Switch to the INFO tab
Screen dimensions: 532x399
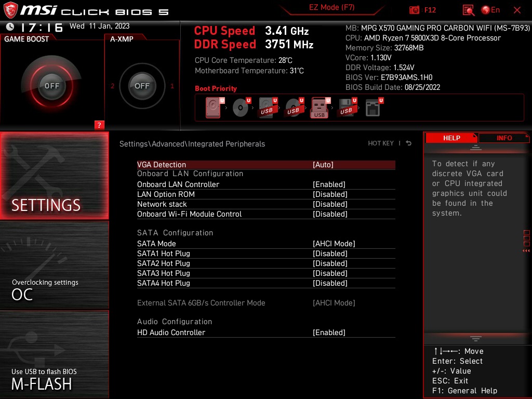(x=504, y=138)
